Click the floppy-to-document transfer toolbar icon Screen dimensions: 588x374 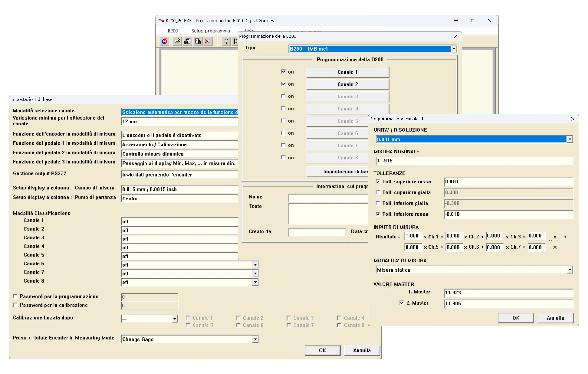[x=187, y=41]
